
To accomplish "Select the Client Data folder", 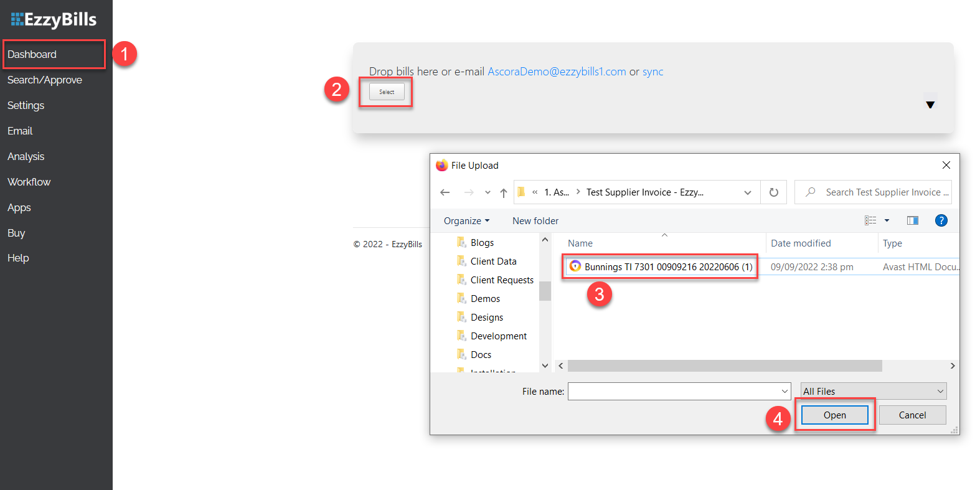I will 493,261.
